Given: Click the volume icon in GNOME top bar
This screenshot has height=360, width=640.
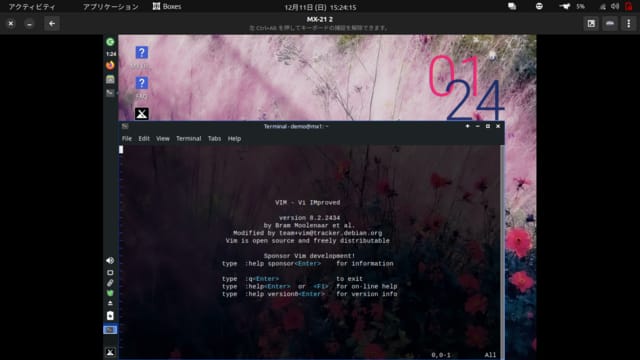Looking at the screenshot, I should [x=615, y=6].
